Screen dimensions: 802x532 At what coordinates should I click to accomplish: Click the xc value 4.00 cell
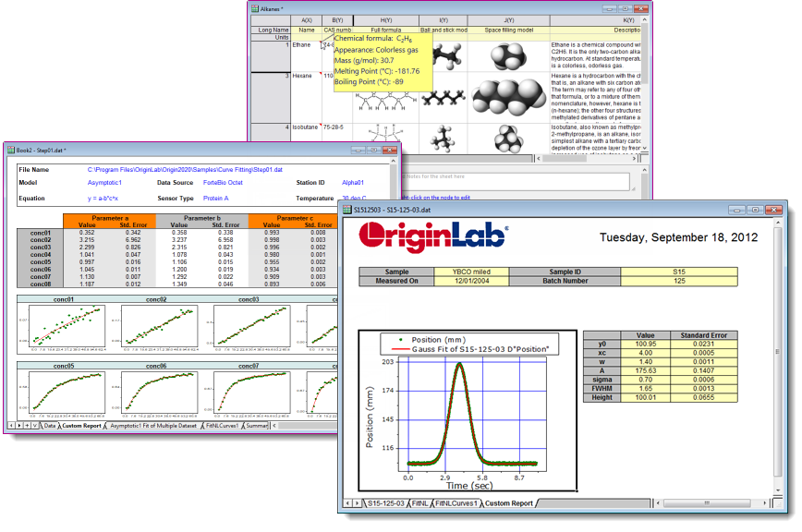[x=646, y=353]
